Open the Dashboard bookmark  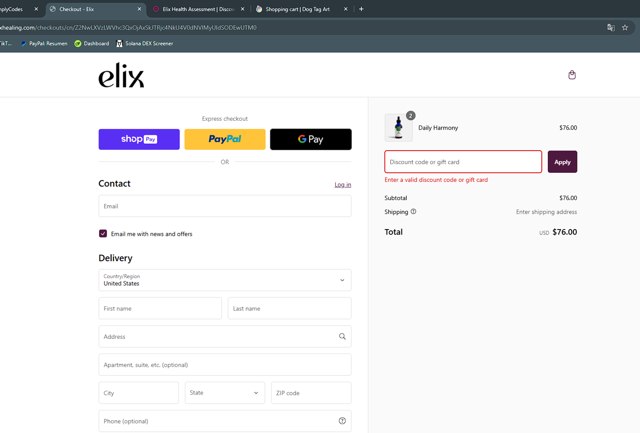pyautogui.click(x=92, y=43)
